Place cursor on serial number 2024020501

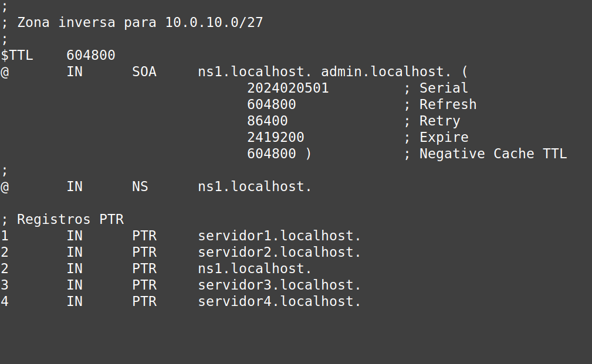[x=287, y=89]
